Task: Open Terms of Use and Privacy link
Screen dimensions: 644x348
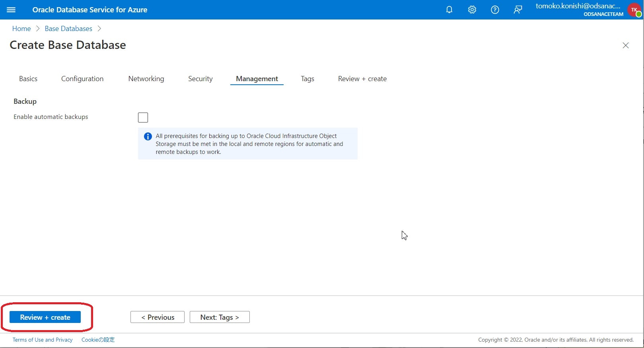Action: click(43, 340)
